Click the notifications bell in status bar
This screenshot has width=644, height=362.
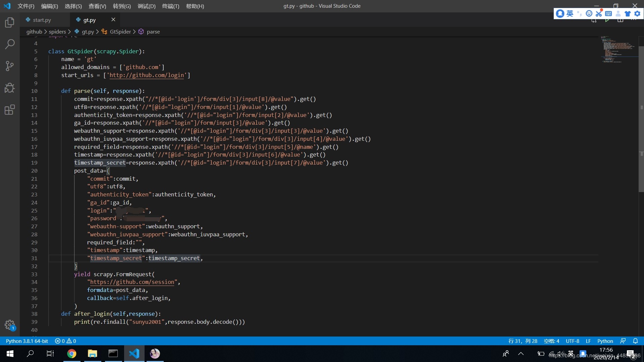coord(635,341)
